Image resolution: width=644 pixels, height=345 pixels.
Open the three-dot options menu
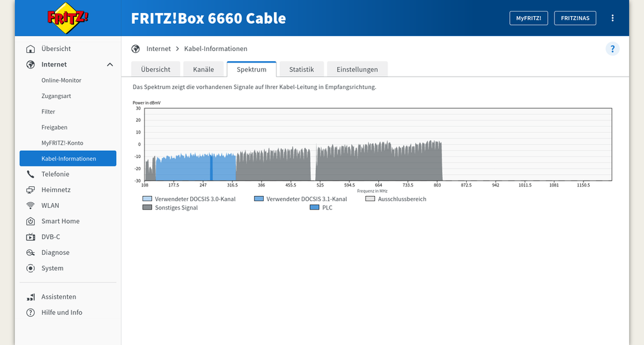(x=612, y=18)
